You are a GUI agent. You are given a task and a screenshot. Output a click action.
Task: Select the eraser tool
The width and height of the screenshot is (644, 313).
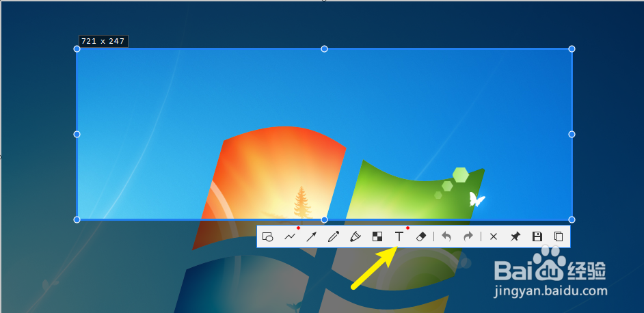tap(421, 236)
